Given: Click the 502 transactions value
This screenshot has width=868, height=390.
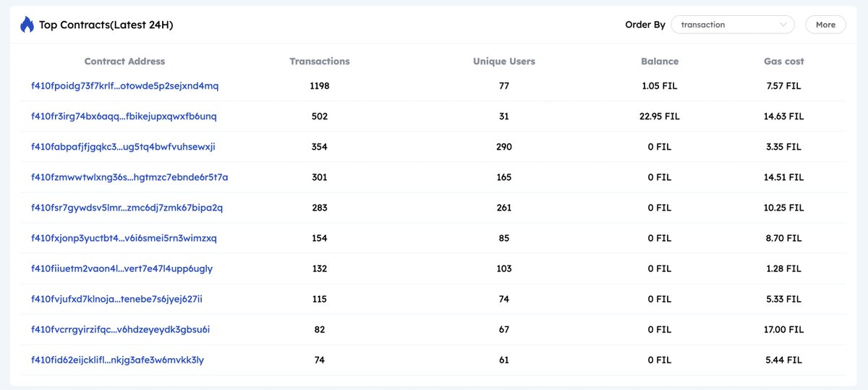Looking at the screenshot, I should click(319, 116).
